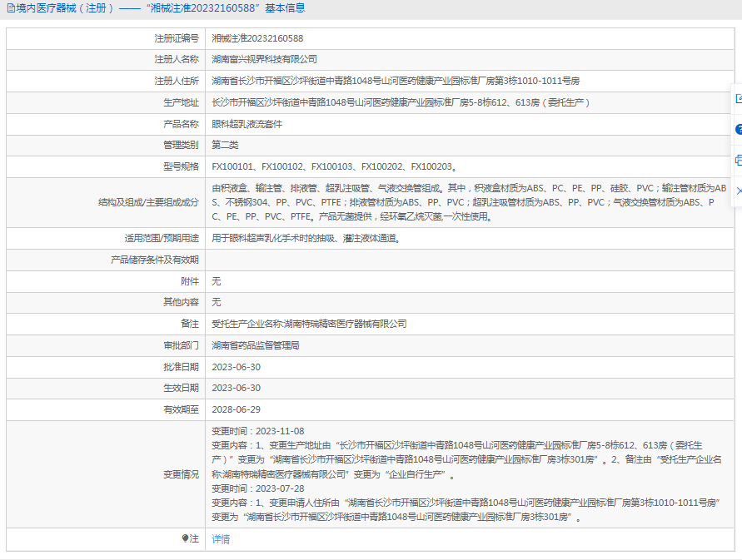Select registration number 湘械注准20232160588 value
Screen dimensions: 742x560
point(257,38)
